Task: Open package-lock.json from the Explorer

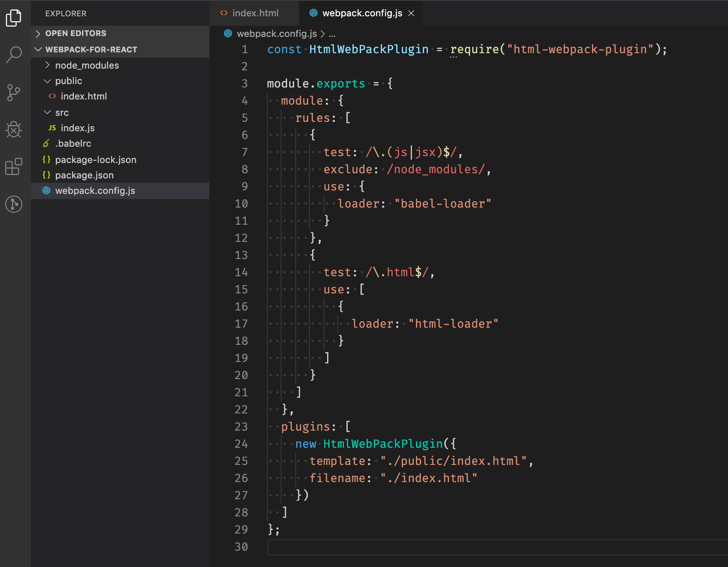Action: 96,160
